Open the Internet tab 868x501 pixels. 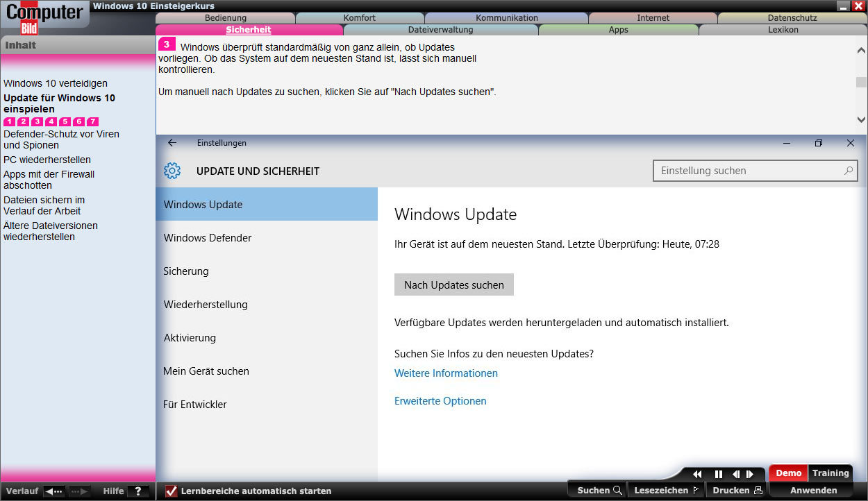(x=653, y=18)
